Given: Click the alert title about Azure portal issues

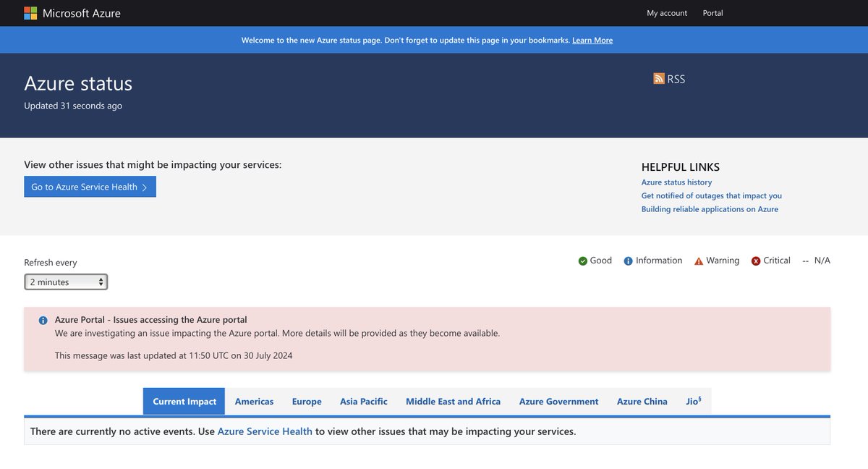Looking at the screenshot, I should point(151,320).
